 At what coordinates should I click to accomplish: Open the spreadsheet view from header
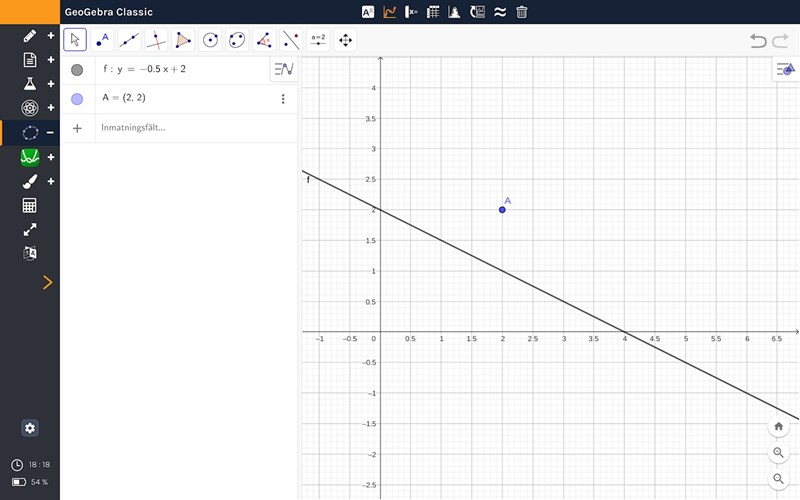click(x=433, y=12)
